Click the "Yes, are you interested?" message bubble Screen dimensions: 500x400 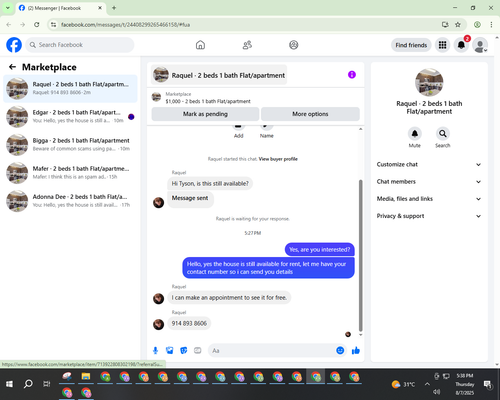(x=320, y=250)
